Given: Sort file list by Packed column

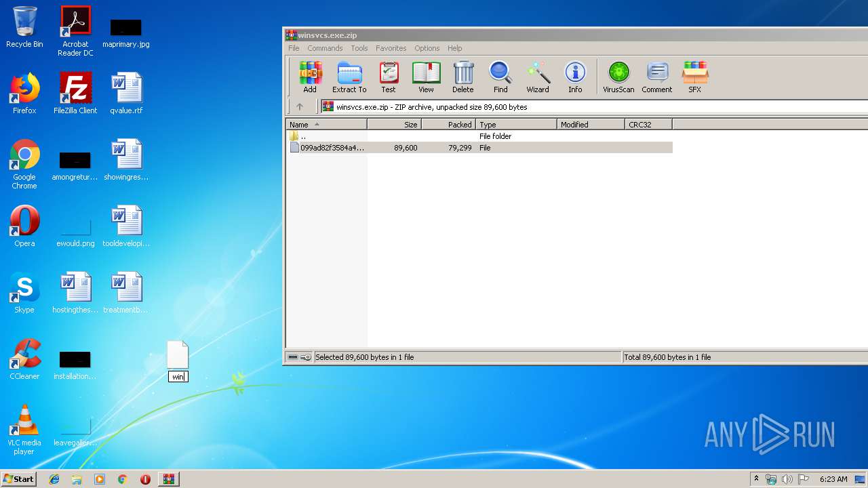Looking at the screenshot, I should click(449, 125).
